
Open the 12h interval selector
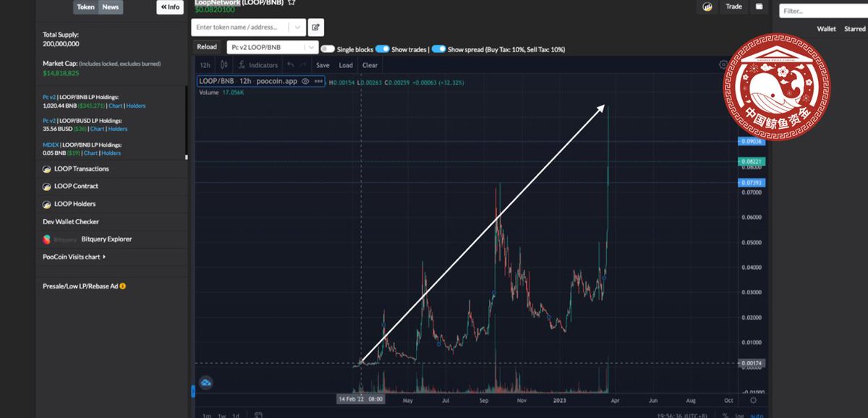coord(205,65)
